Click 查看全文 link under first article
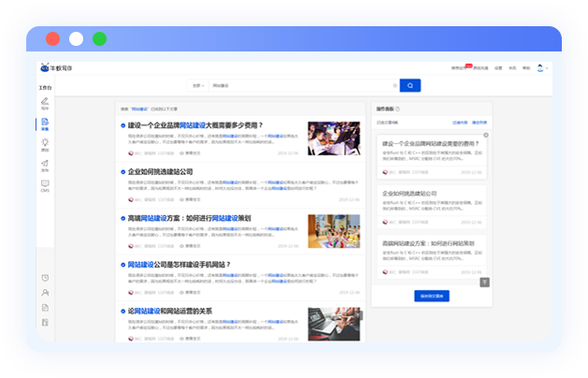The image size is (588, 378). [x=191, y=153]
